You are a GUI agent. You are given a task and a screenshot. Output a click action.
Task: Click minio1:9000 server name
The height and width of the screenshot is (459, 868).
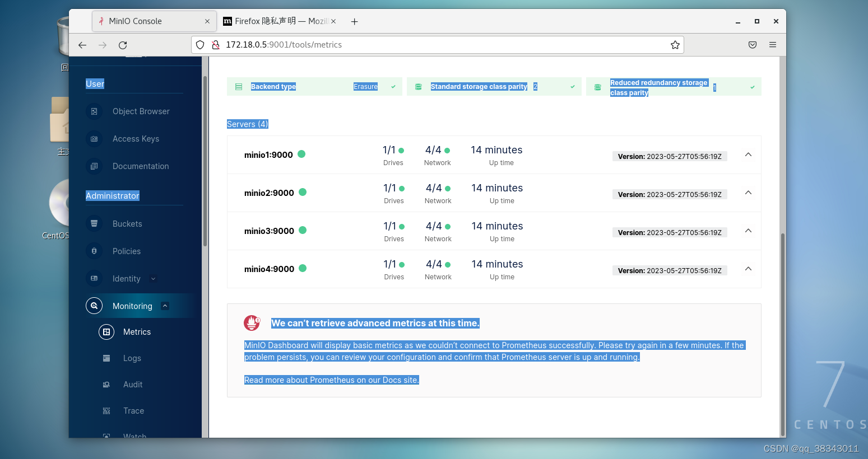point(268,155)
